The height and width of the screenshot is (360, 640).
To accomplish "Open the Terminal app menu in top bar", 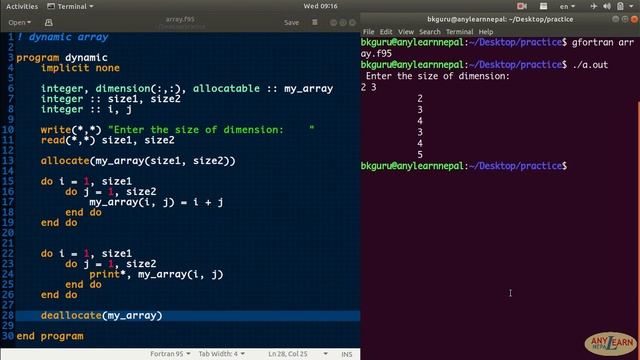I will 70,6.
